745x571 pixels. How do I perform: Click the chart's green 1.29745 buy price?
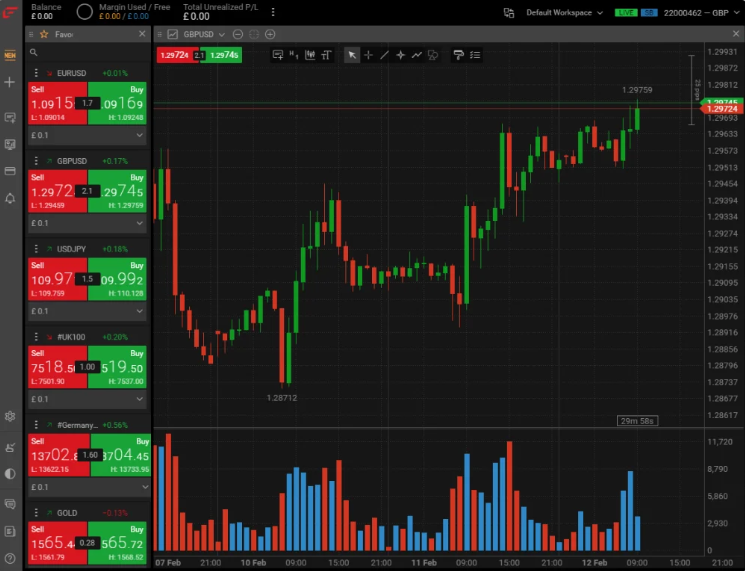click(x=223, y=55)
